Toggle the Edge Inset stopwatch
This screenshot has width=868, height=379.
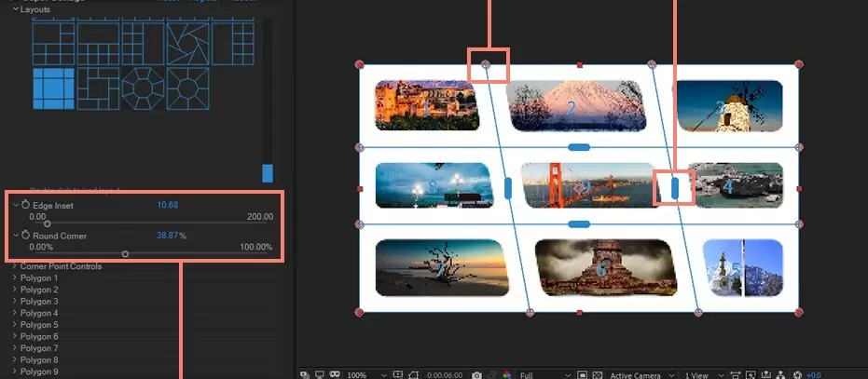click(25, 205)
